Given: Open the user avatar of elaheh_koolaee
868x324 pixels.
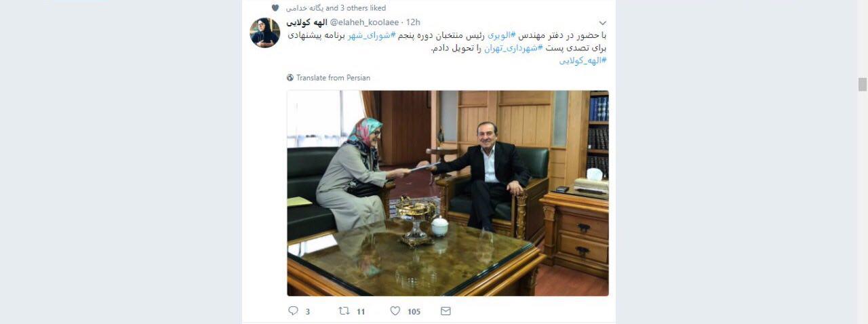Looking at the screenshot, I should click(264, 33).
